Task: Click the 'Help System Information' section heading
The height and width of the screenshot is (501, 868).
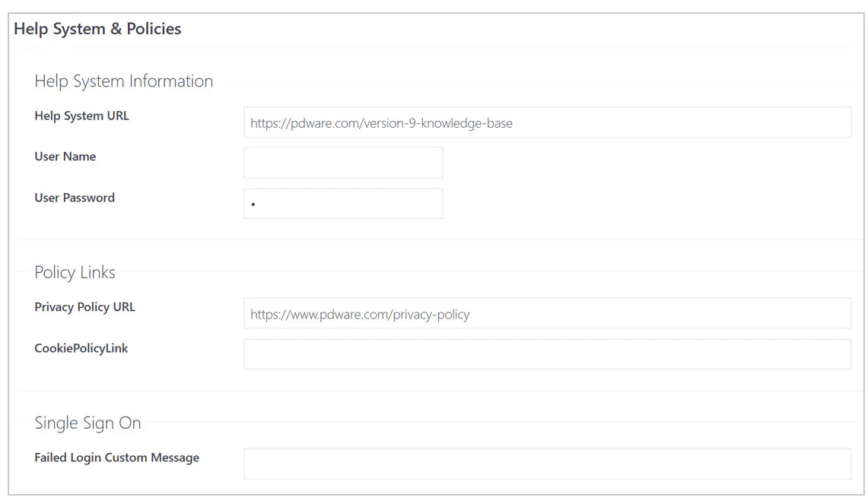Action: tap(124, 81)
